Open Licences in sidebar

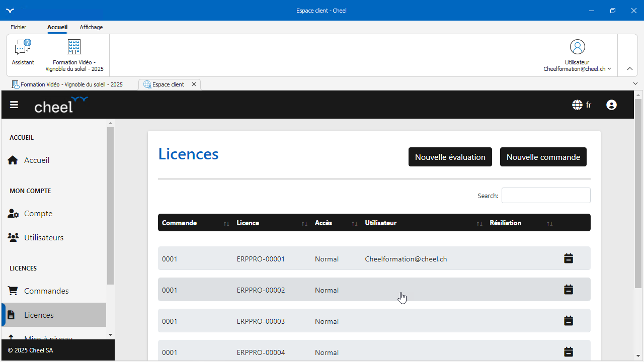tap(54, 315)
